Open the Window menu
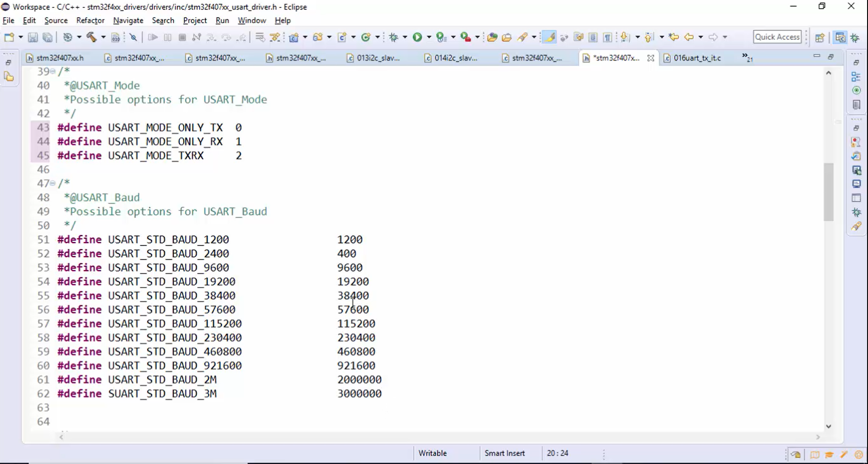This screenshot has width=868, height=464. (x=252, y=20)
